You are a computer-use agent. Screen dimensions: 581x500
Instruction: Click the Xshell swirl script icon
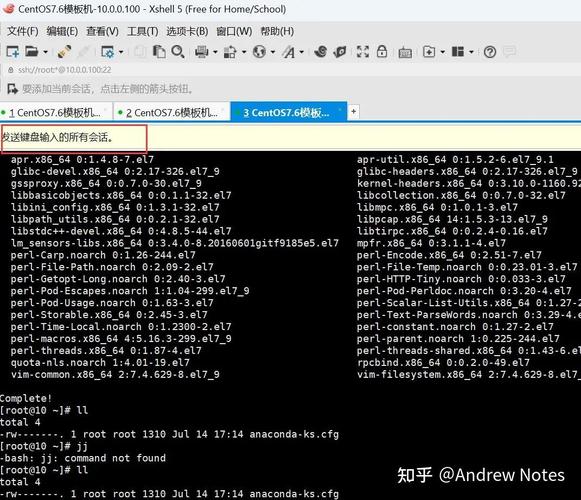321,52
